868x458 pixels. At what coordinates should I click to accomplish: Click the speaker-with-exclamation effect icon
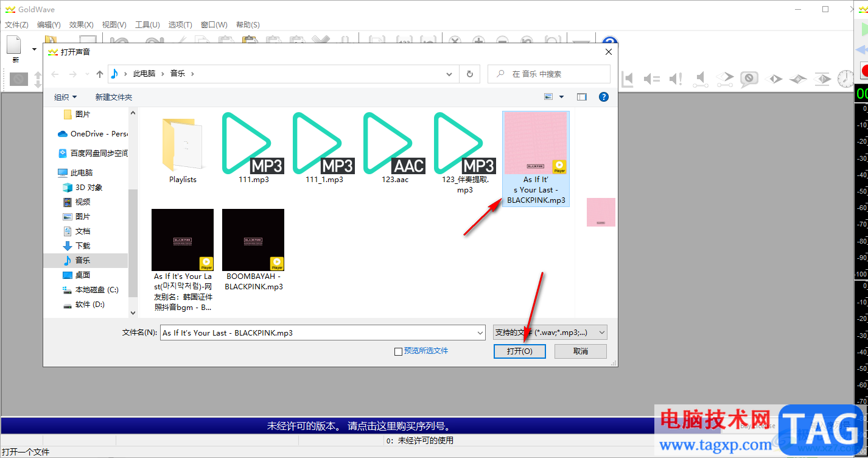click(676, 79)
